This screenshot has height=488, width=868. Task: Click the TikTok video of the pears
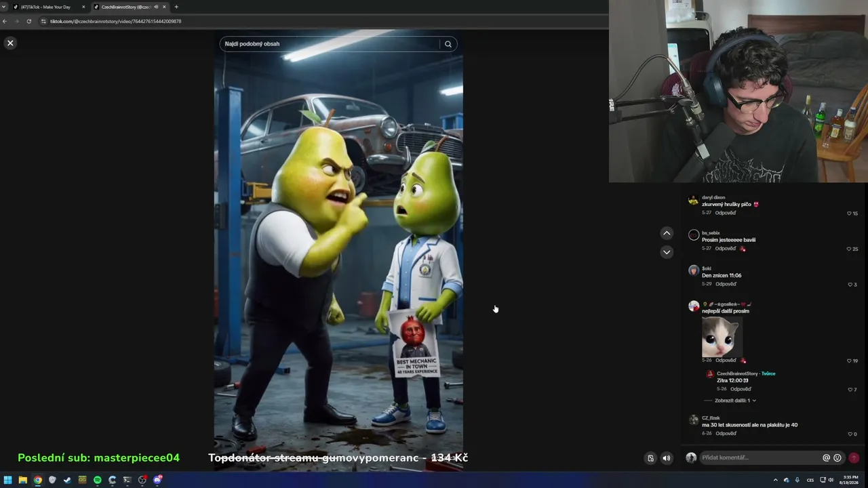pyautogui.click(x=338, y=251)
